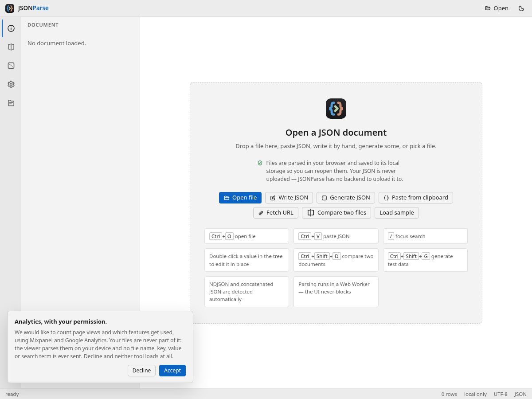This screenshot has width=532, height=399.
Task: Click the '/ focus search' hint card
Action: click(425, 236)
